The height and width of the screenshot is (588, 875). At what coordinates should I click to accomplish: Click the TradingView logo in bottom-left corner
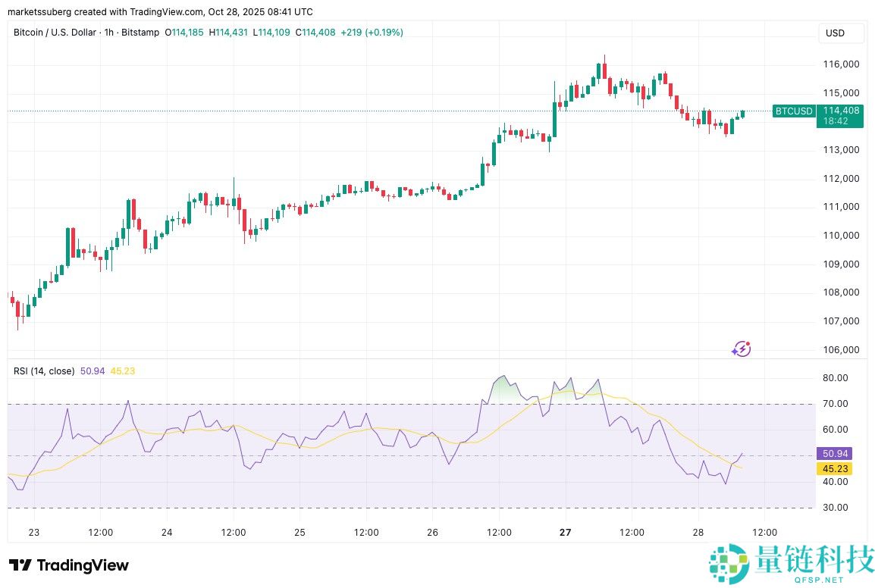tap(68, 565)
